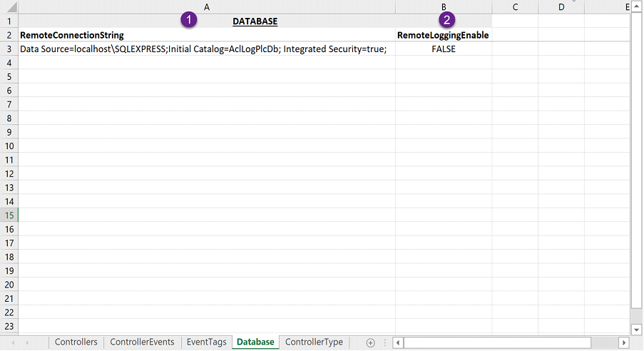Click the DATABASE title cell
This screenshot has width=644, height=351.
click(255, 21)
